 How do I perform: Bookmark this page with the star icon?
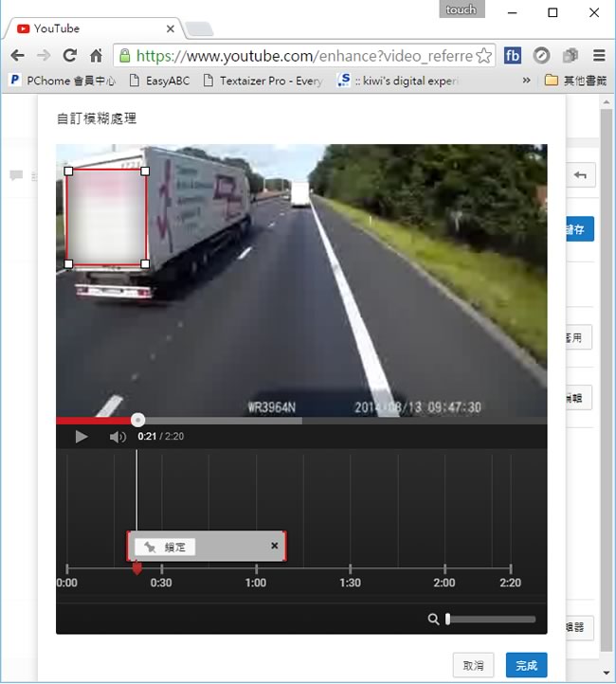pos(483,55)
